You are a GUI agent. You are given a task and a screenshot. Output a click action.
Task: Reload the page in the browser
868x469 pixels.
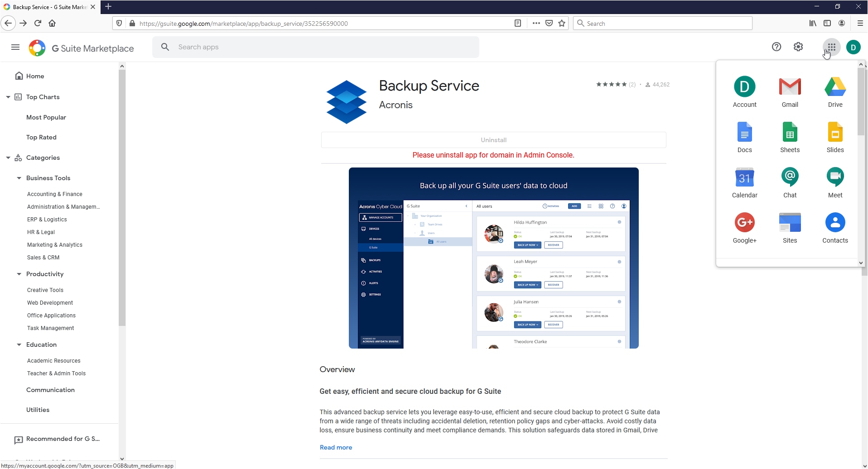[38, 23]
